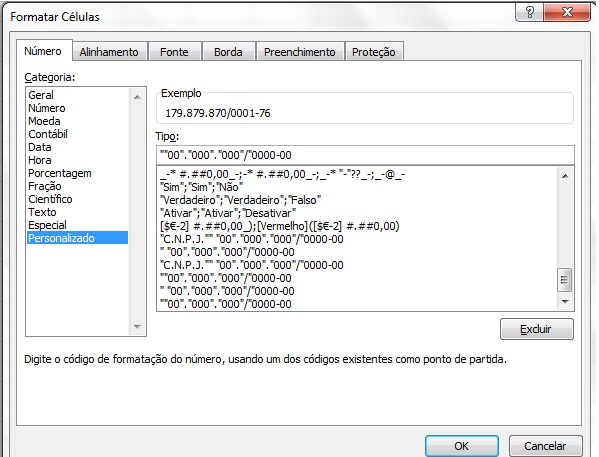
Task: Click the Cancelar button
Action: tap(546, 446)
